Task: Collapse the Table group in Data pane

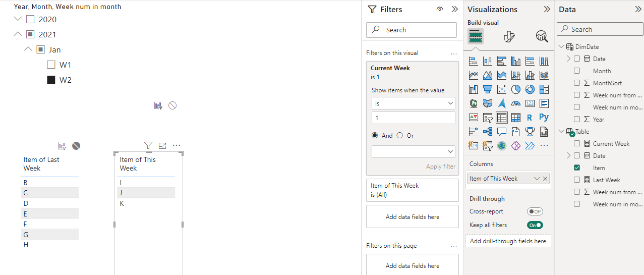Action: tap(562, 132)
